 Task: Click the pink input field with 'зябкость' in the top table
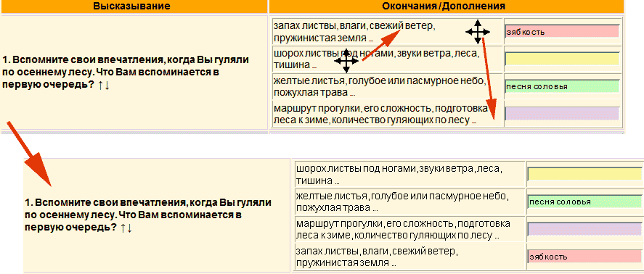562,32
